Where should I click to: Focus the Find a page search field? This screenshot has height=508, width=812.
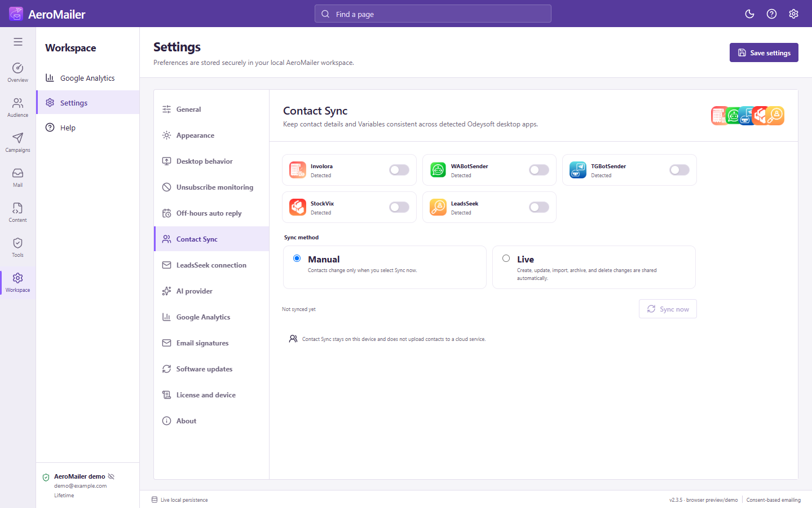point(433,14)
